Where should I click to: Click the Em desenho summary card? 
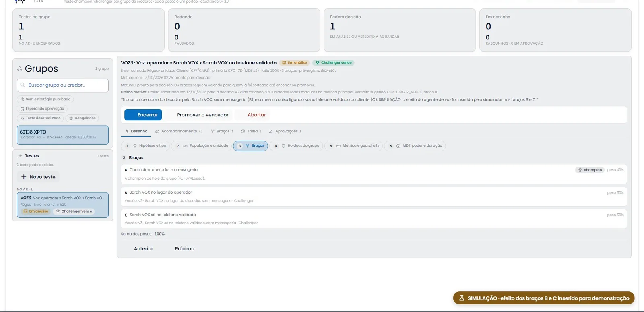555,30
